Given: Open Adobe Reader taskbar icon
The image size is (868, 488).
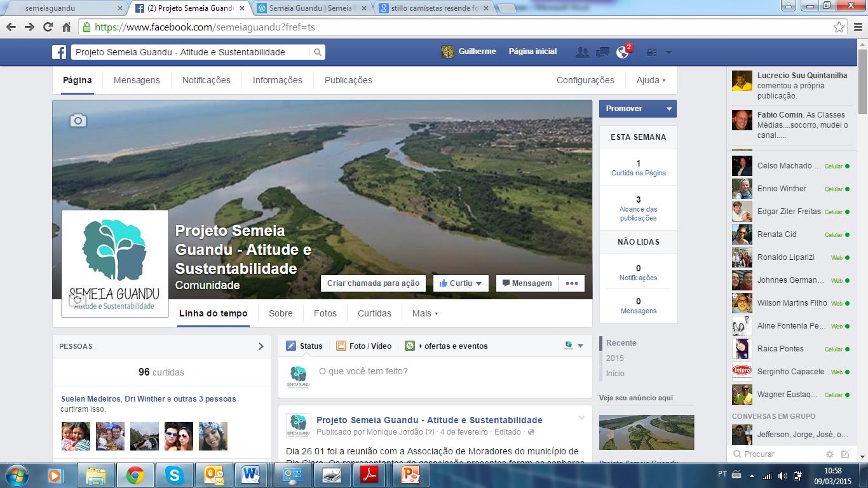Looking at the screenshot, I should (x=370, y=475).
